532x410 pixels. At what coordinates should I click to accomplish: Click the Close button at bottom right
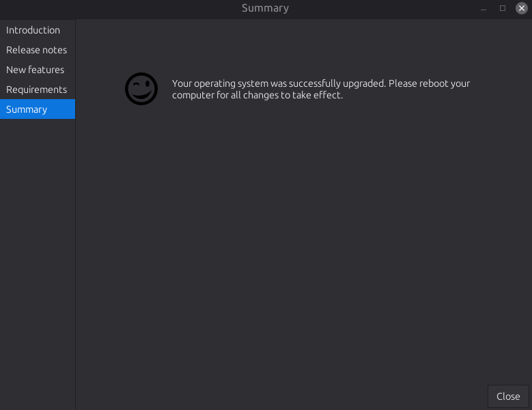(x=508, y=396)
